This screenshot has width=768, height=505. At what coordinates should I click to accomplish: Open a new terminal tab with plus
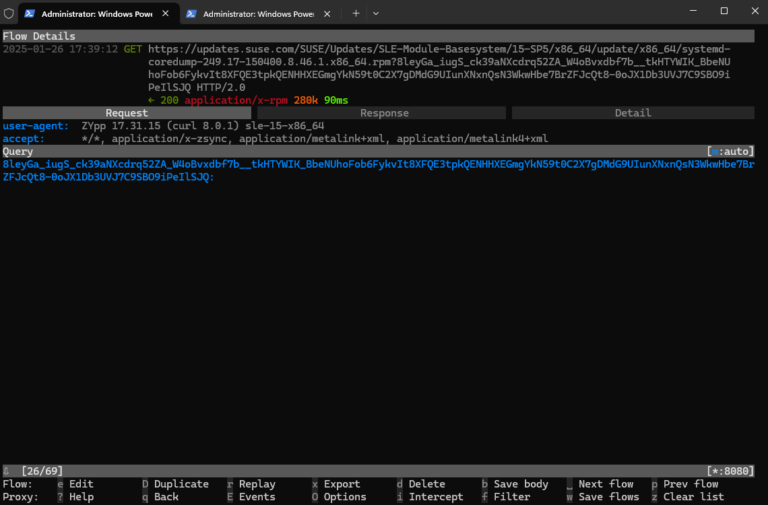tap(356, 14)
